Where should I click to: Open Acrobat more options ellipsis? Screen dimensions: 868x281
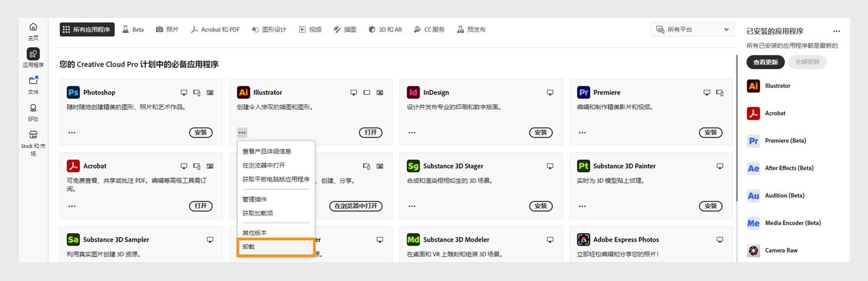point(72,206)
